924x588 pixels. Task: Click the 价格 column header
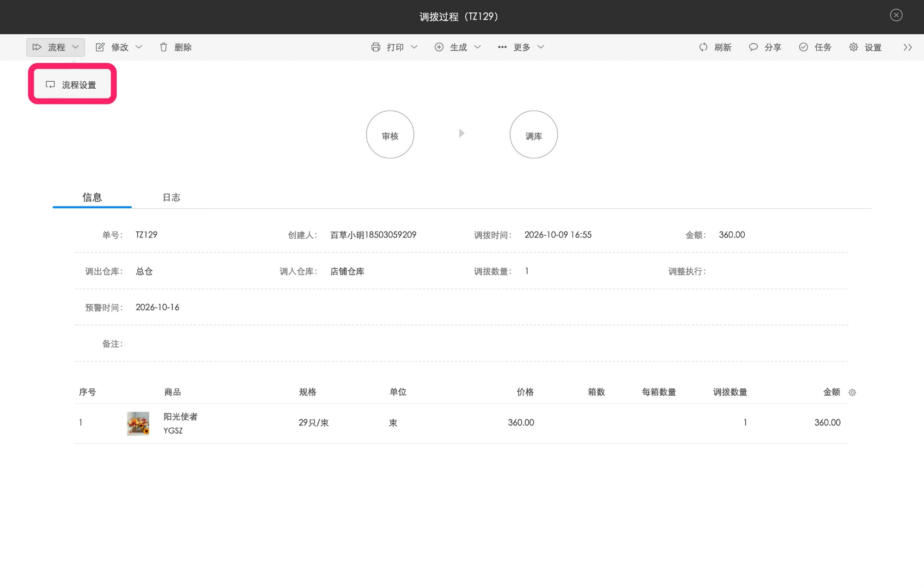point(525,392)
